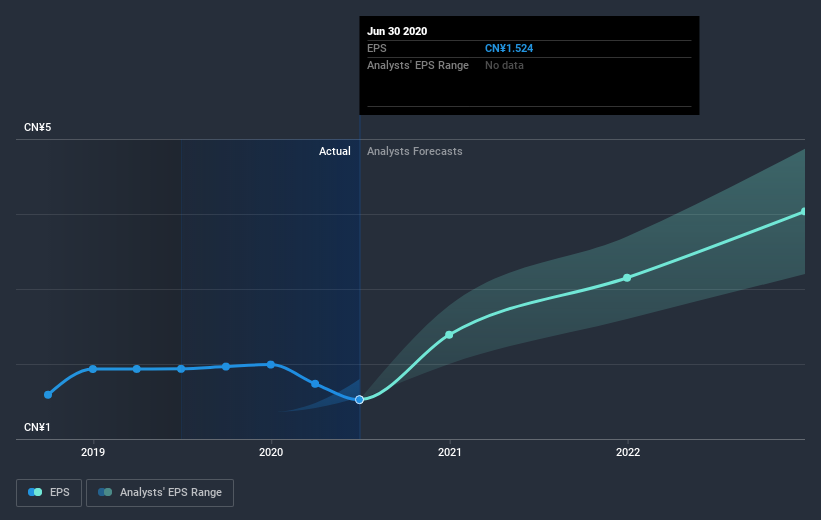The height and width of the screenshot is (520, 821).
Task: Click the Actual section label
Action: [x=335, y=151]
